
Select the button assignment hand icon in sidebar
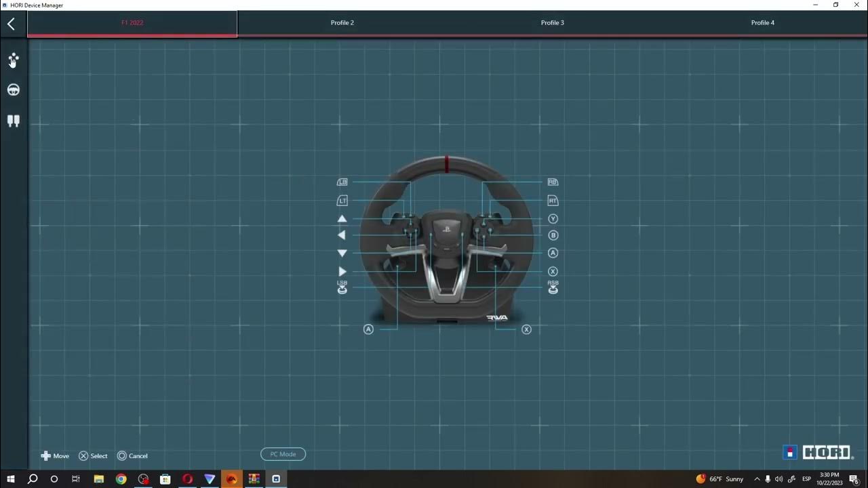tap(13, 61)
